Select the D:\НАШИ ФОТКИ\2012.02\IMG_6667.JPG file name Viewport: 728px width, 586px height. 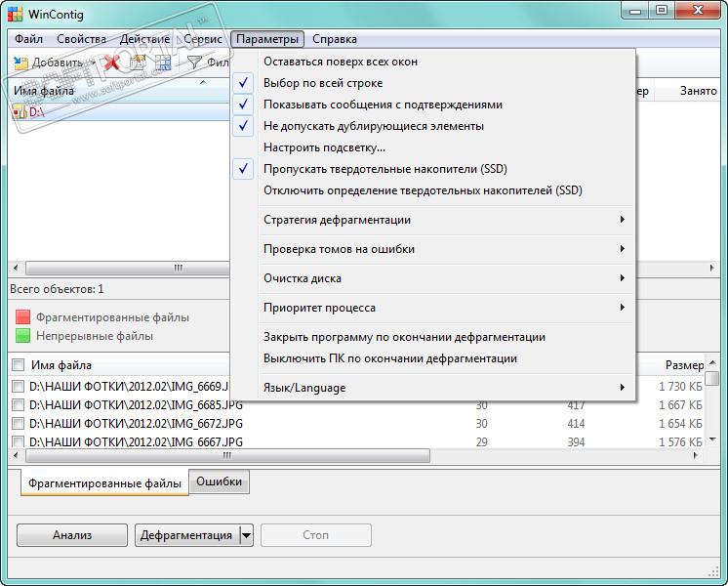click(136, 441)
